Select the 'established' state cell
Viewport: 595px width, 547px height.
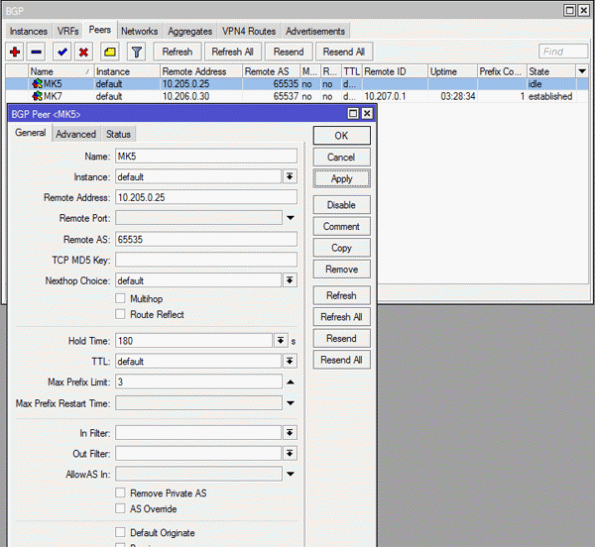[x=550, y=96]
